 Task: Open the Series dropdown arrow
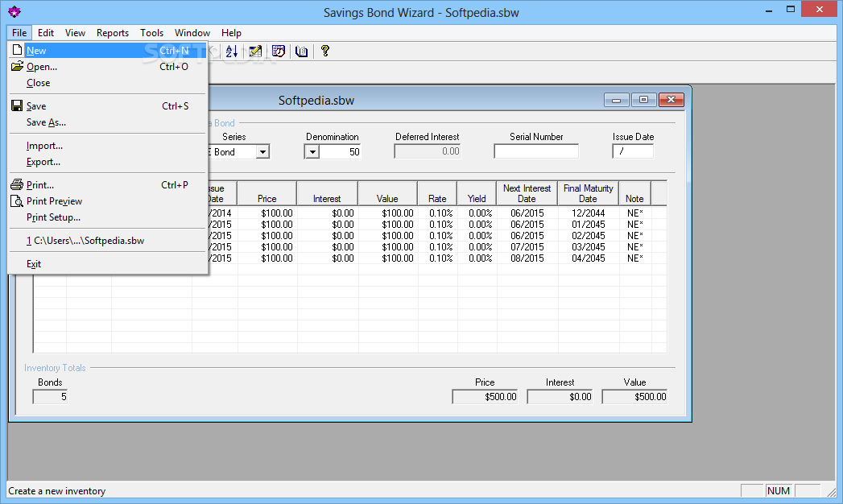coord(262,152)
